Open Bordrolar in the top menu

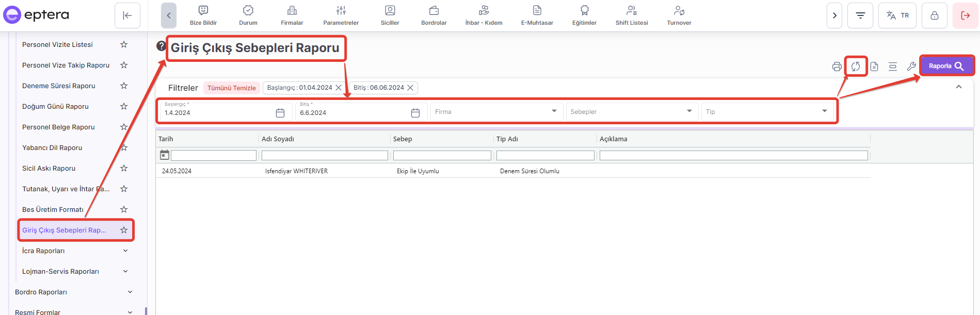[434, 15]
